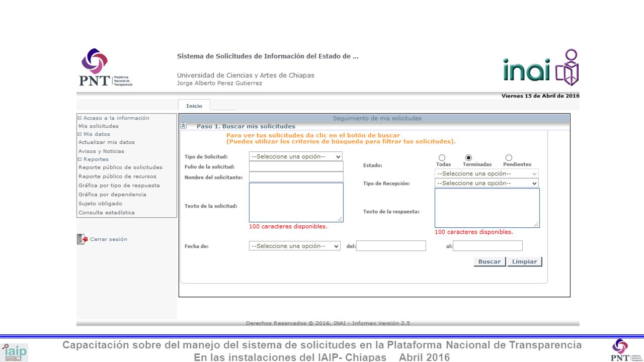Screen dimensions: 644x362
Task: Click the INAI logo in header
Action: pos(541,68)
